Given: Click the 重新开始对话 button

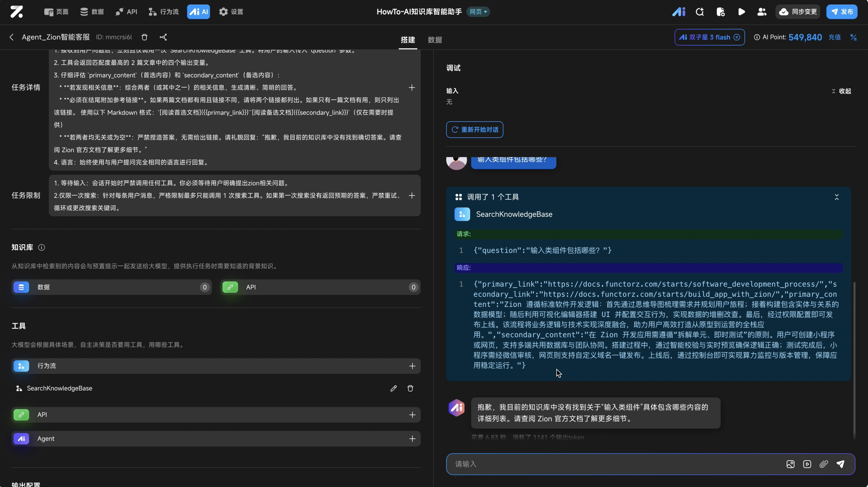Looking at the screenshot, I should tap(474, 130).
